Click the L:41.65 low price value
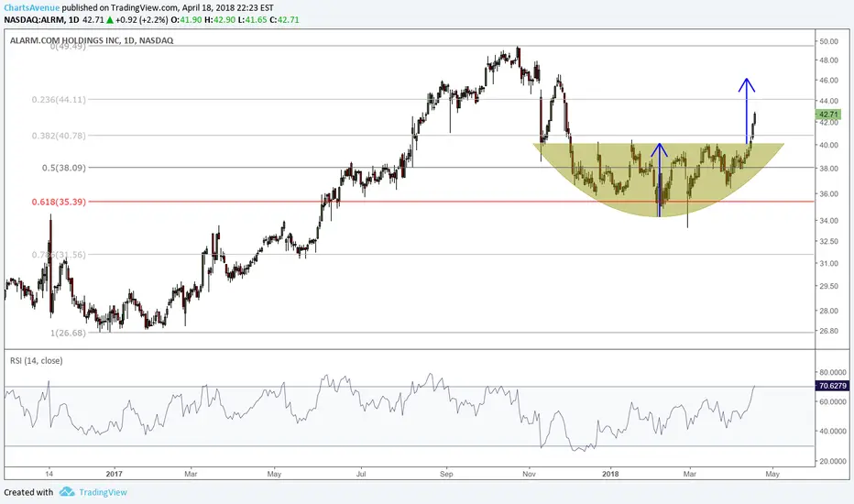 point(253,19)
